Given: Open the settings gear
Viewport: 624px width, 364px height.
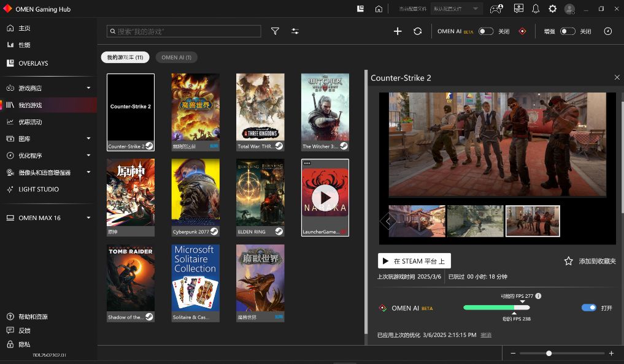Looking at the screenshot, I should (552, 9).
